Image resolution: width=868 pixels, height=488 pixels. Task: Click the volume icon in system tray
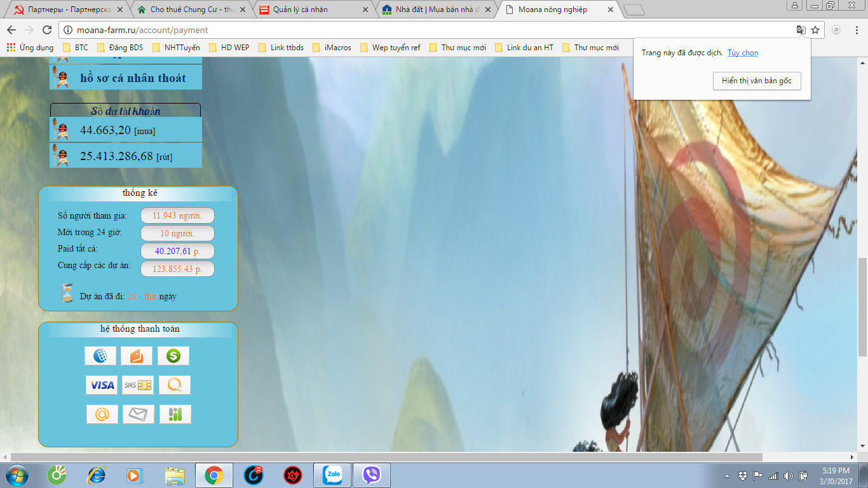pyautogui.click(x=788, y=476)
